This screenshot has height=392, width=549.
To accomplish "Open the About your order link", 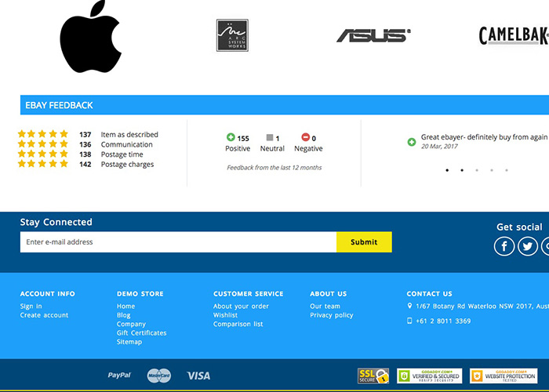I will pos(241,307).
